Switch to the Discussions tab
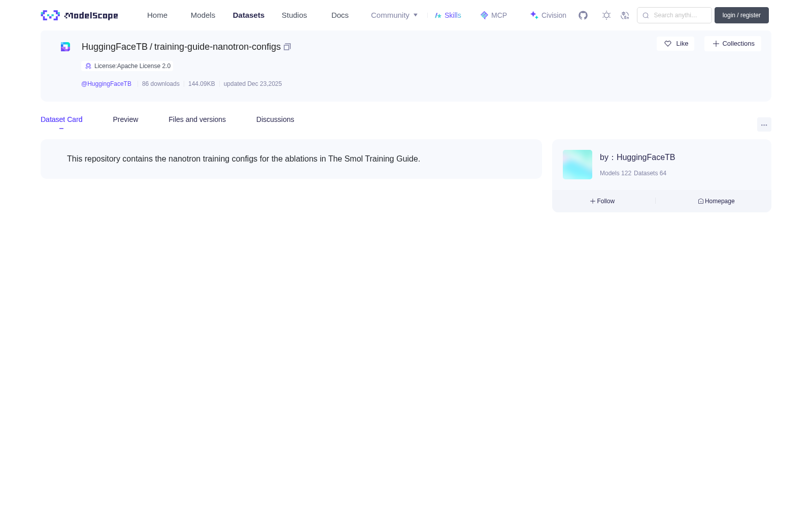Viewport: 812px width, 508px height. 275,119
